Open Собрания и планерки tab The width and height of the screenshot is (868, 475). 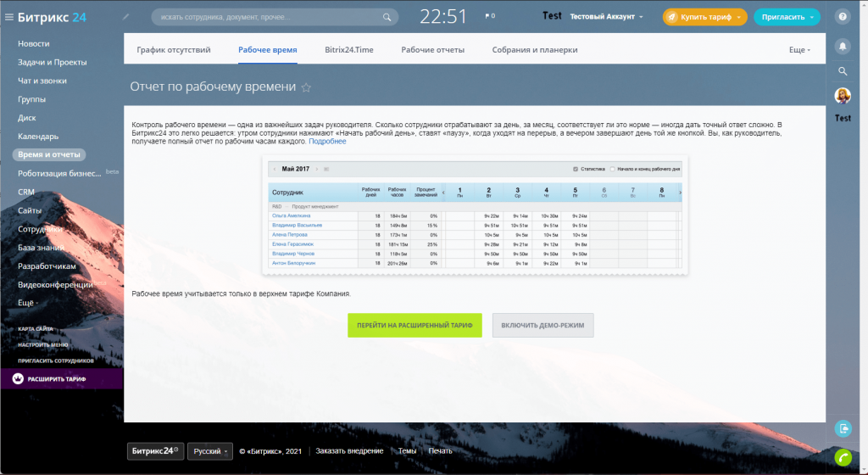(x=535, y=50)
